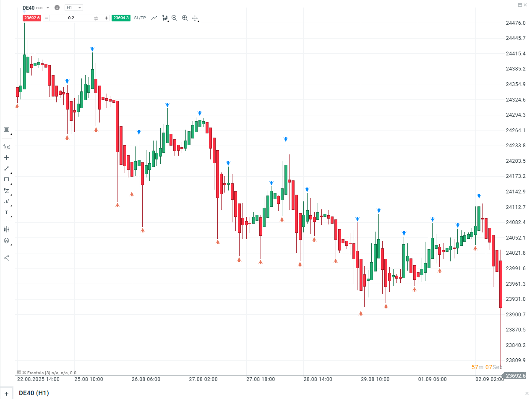532x399 pixels.
Task: Select the line chart type icon
Action: pyautogui.click(x=154, y=18)
